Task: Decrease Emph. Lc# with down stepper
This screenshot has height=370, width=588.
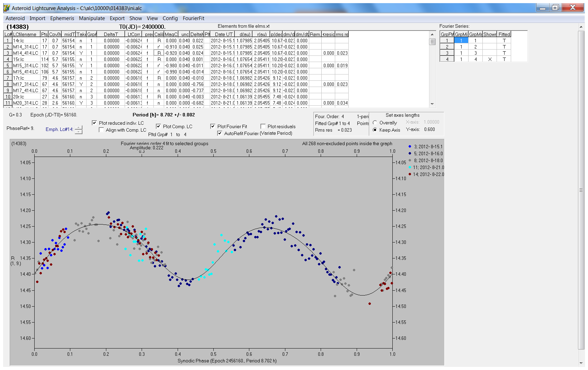Action: (79, 132)
